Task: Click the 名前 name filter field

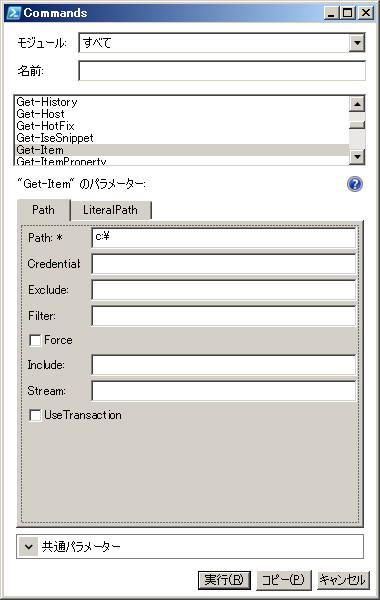Action: coord(222,71)
